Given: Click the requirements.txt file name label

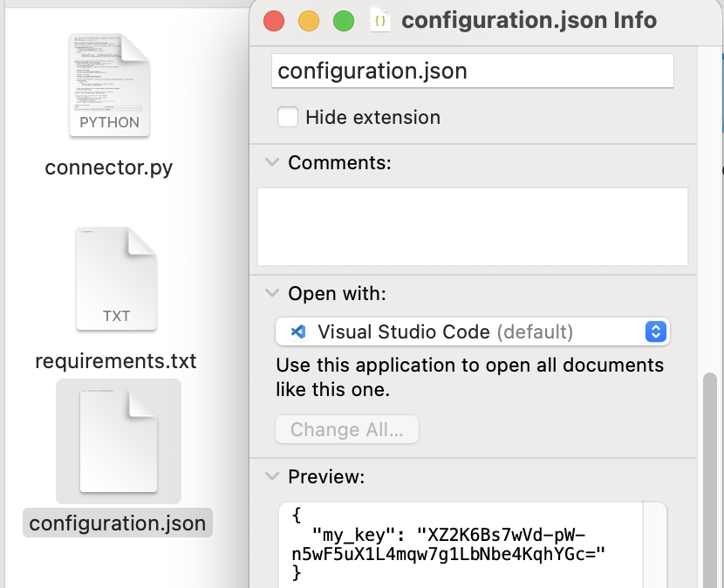Looking at the screenshot, I should point(116,361).
